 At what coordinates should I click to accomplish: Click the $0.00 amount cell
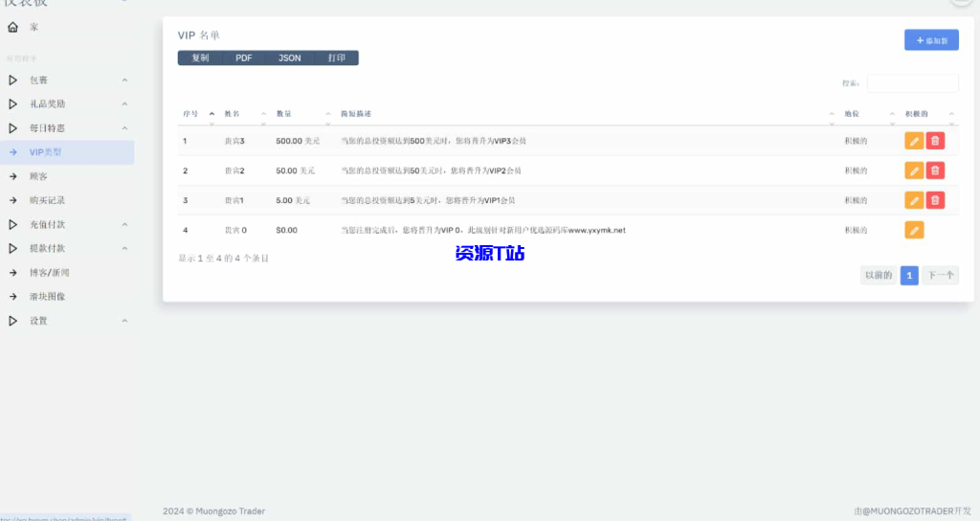point(286,230)
